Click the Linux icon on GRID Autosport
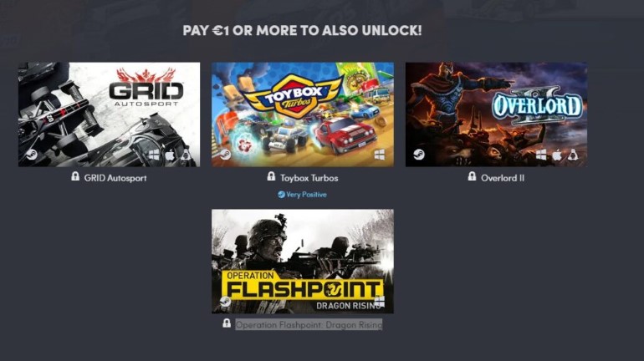The width and height of the screenshot is (644, 361). point(186,155)
